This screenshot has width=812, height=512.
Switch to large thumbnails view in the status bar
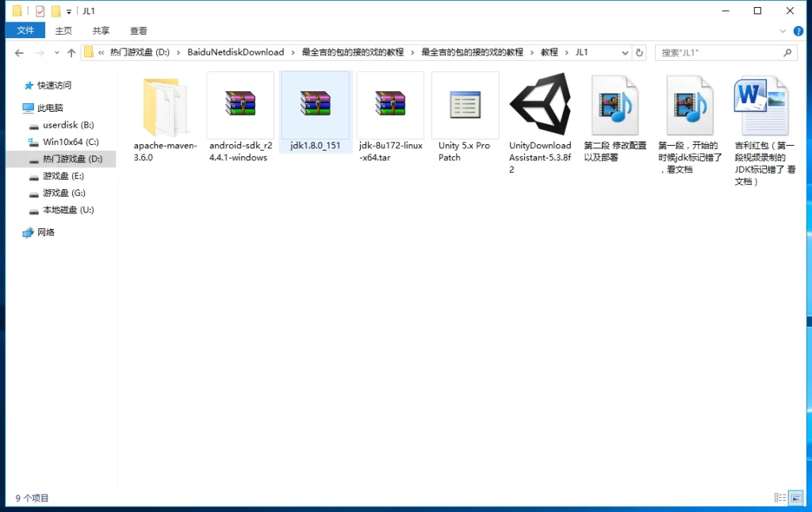tap(797, 498)
